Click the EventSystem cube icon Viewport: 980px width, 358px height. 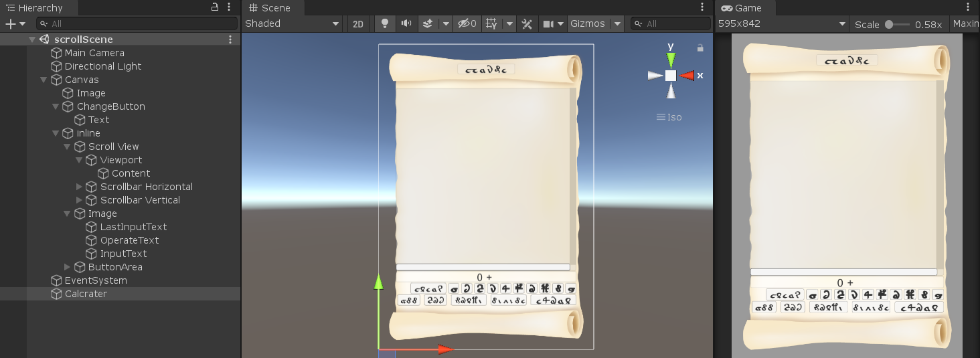point(56,280)
